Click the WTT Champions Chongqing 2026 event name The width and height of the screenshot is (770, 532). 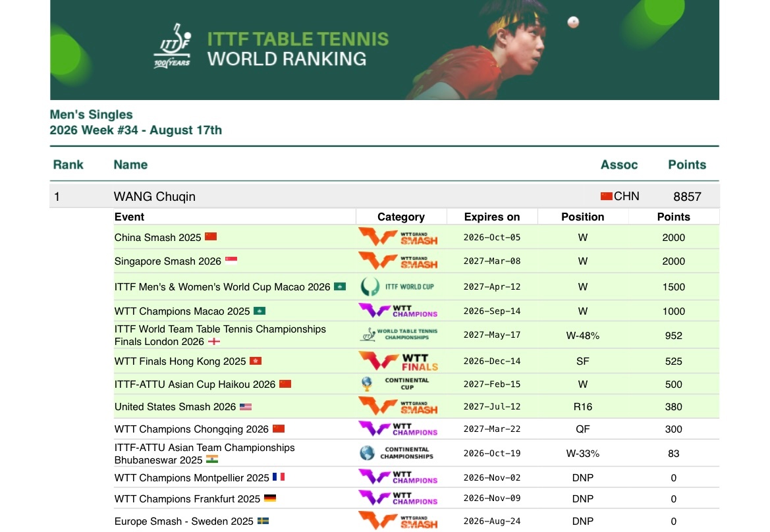point(192,429)
